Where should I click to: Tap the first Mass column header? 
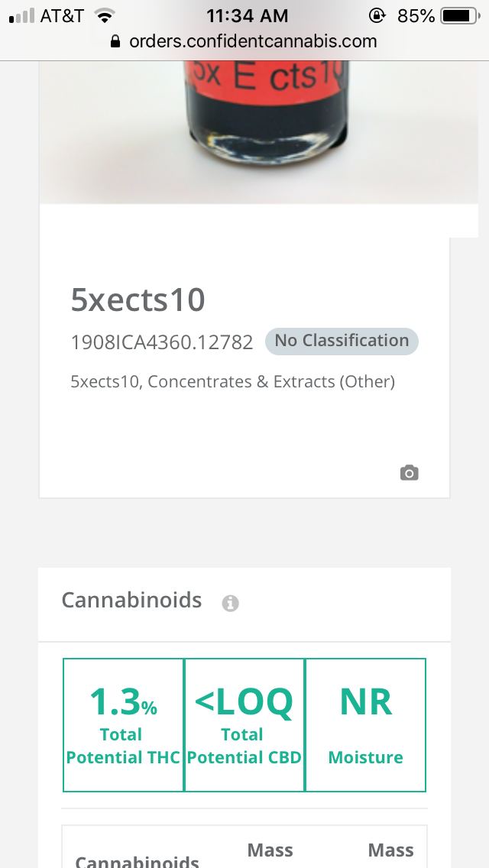coord(270,850)
